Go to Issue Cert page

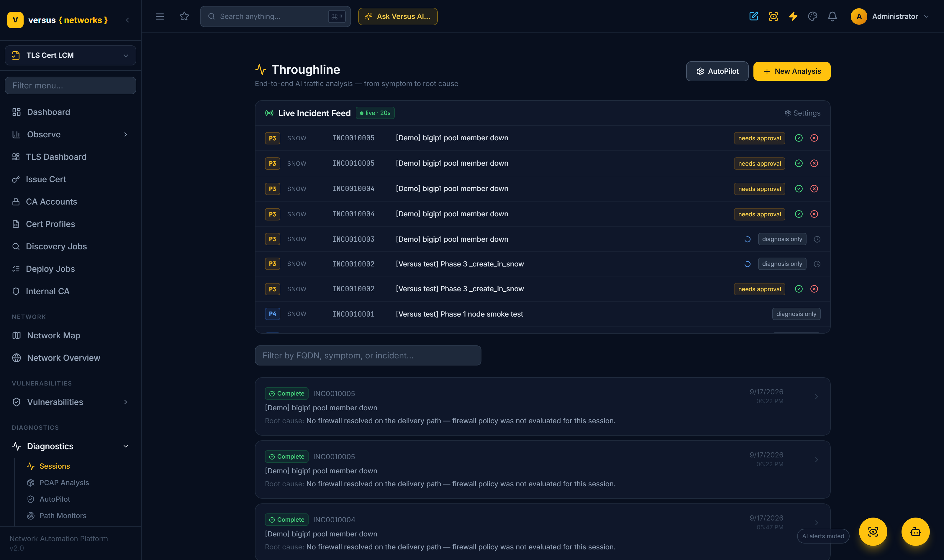point(70,179)
